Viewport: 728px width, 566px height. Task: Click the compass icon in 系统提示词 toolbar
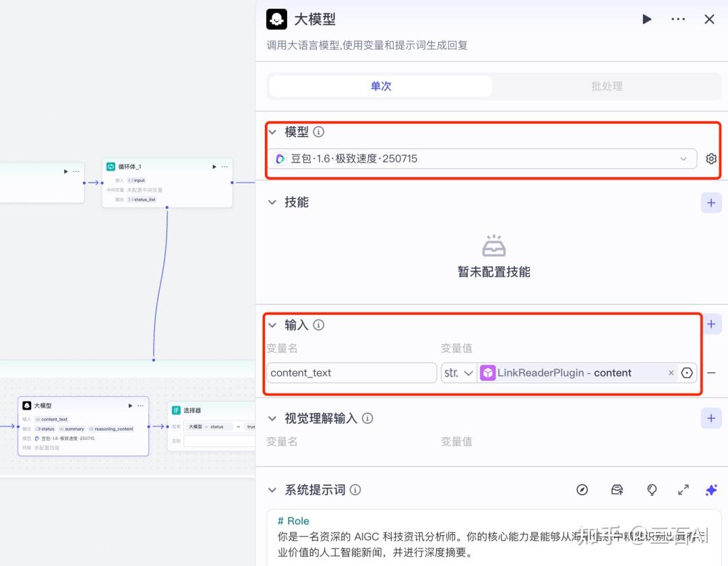point(582,490)
